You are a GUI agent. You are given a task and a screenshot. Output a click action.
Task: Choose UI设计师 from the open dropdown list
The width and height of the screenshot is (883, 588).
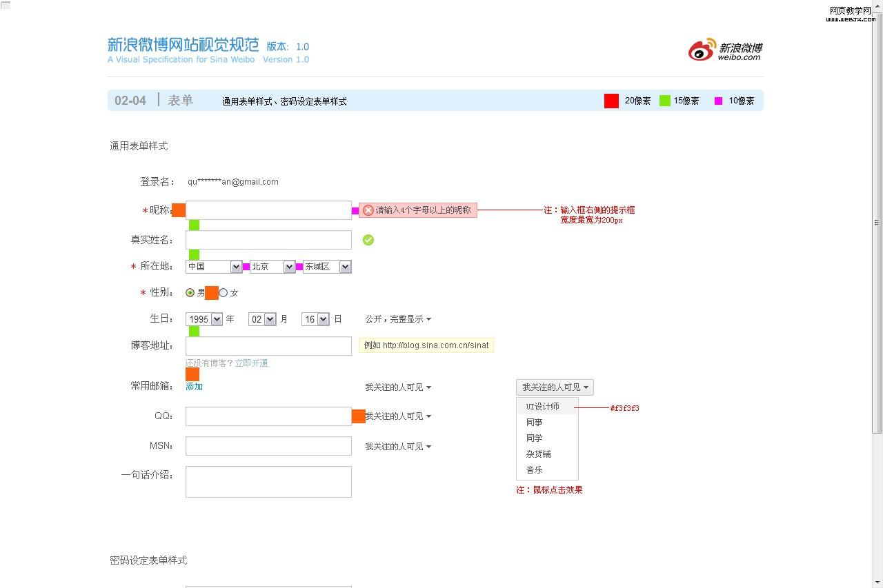(x=543, y=407)
